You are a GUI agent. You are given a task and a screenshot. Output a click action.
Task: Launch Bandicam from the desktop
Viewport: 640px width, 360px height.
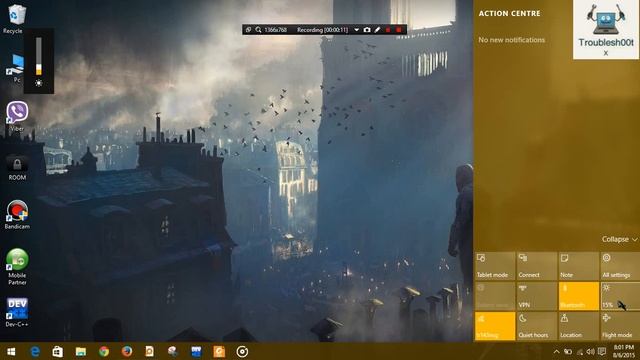[x=17, y=215]
